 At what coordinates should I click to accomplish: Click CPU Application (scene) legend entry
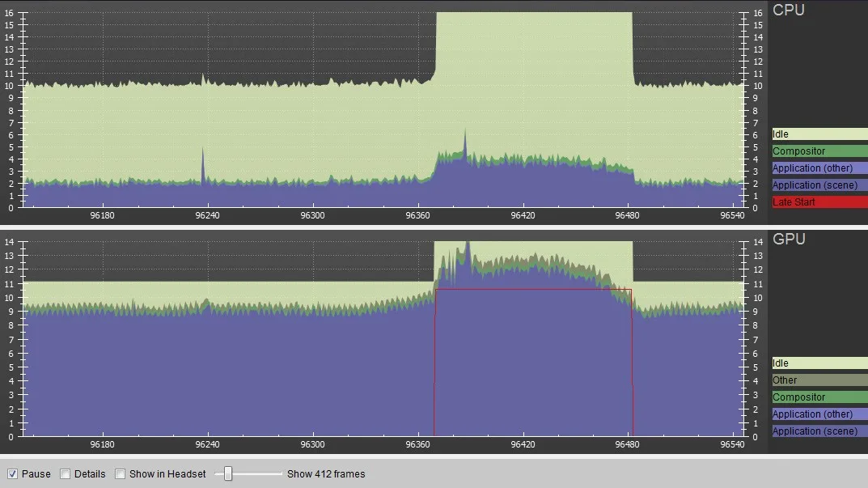819,185
